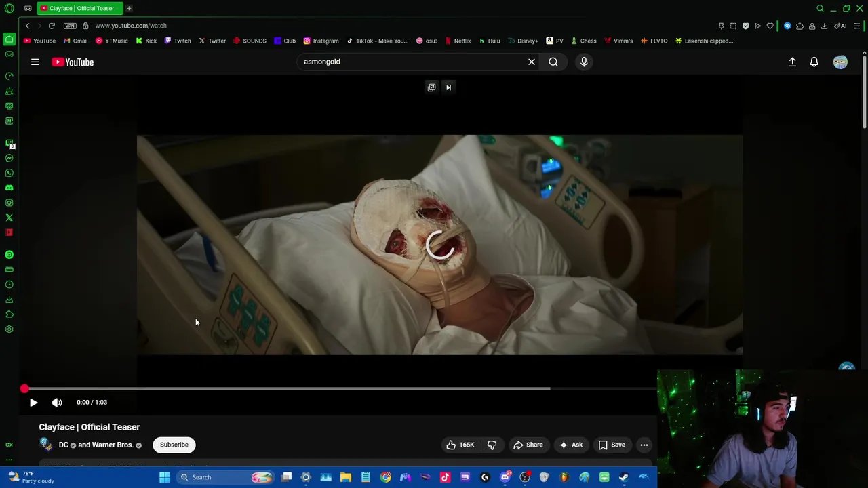Open the Twitch bookmark
868x488 pixels.
(178, 41)
